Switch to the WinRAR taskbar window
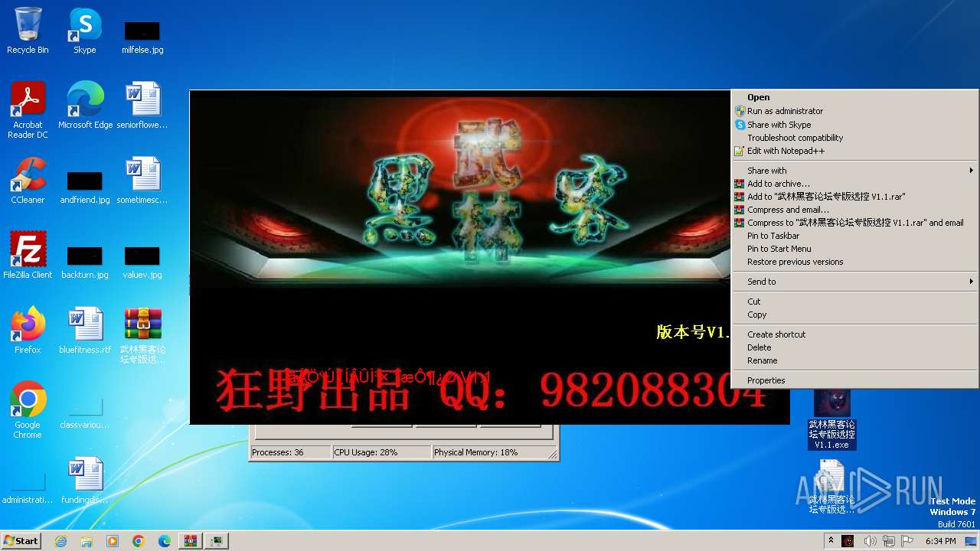 [x=190, y=541]
